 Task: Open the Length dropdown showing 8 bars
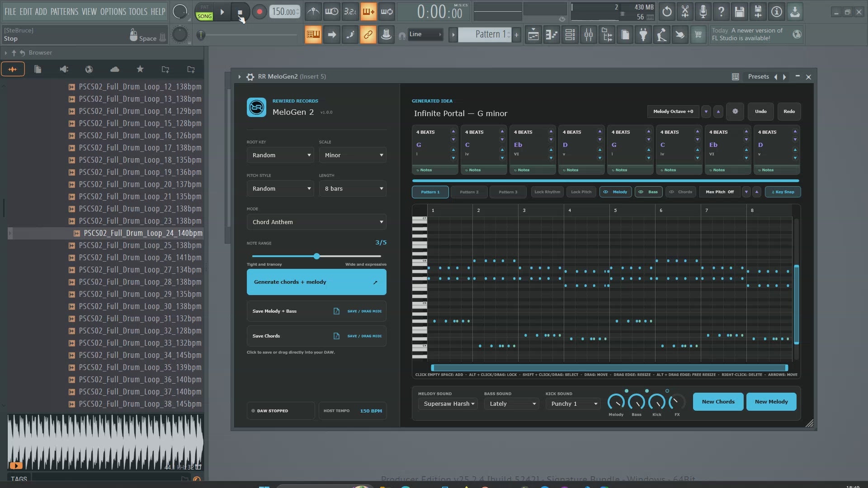pos(353,189)
